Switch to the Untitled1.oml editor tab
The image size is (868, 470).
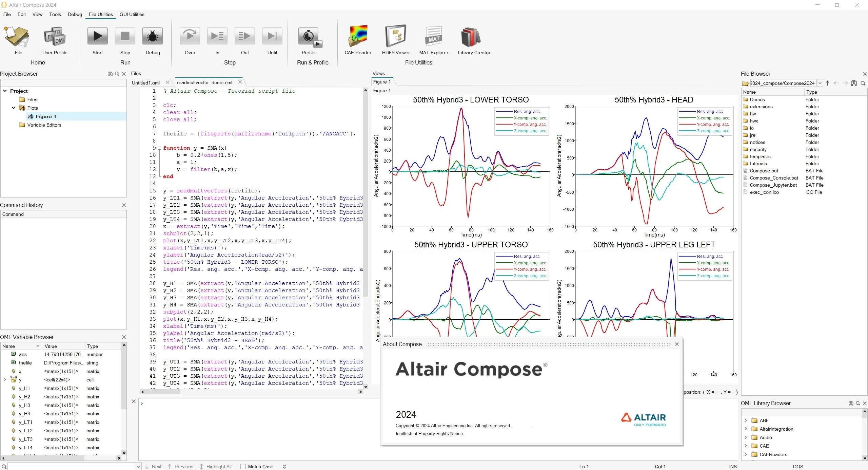pos(146,83)
